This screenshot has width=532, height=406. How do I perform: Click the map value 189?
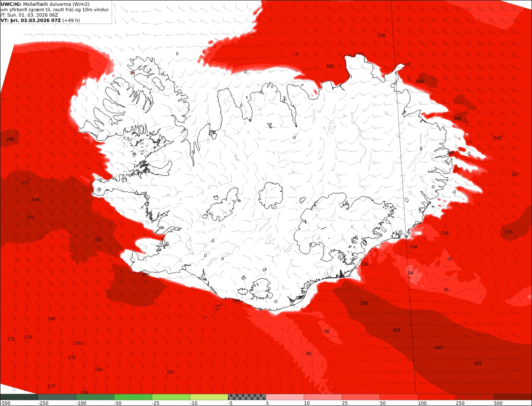tap(330, 66)
